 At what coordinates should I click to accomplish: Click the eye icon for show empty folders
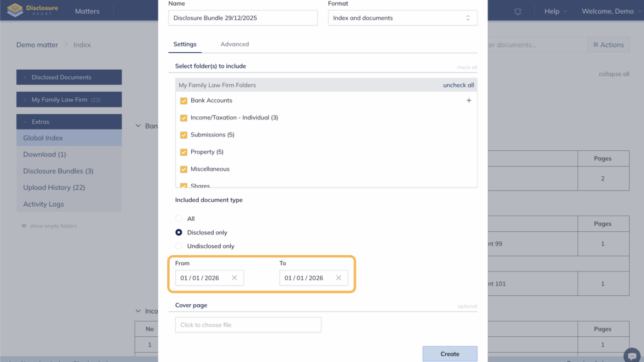(x=24, y=226)
